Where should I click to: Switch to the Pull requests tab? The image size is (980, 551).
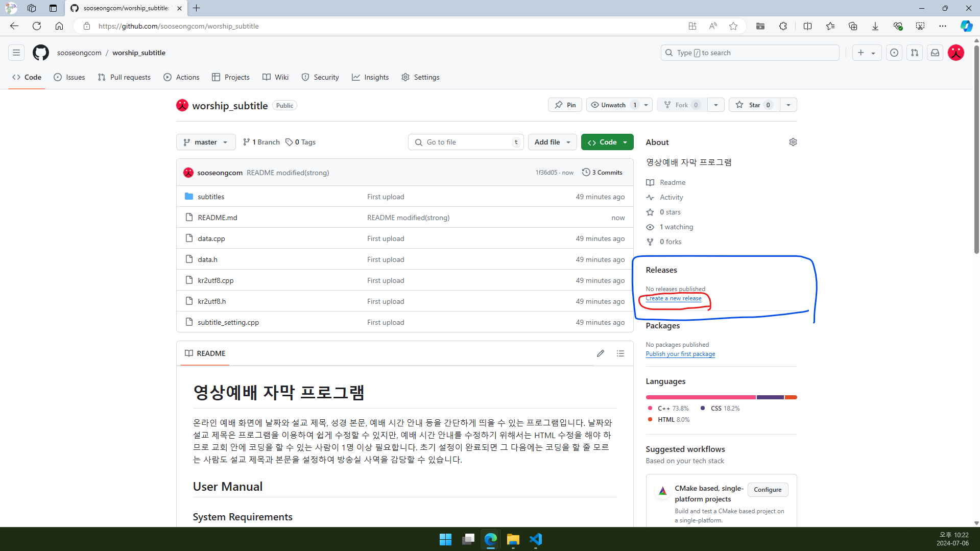point(124,77)
